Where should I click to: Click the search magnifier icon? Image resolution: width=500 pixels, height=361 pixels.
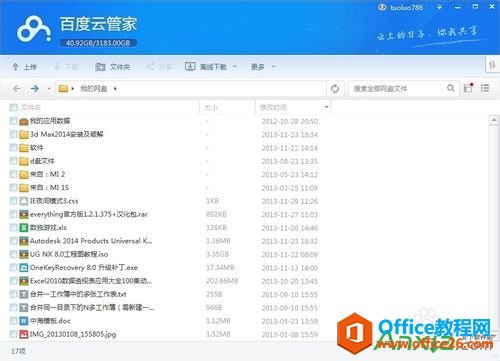[450, 88]
